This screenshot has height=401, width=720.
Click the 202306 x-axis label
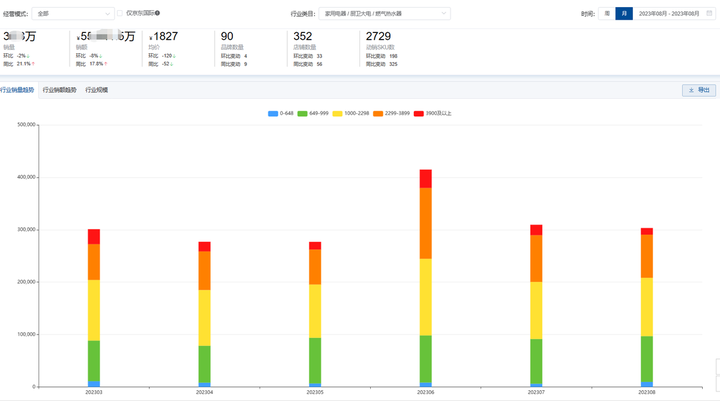[x=426, y=392]
